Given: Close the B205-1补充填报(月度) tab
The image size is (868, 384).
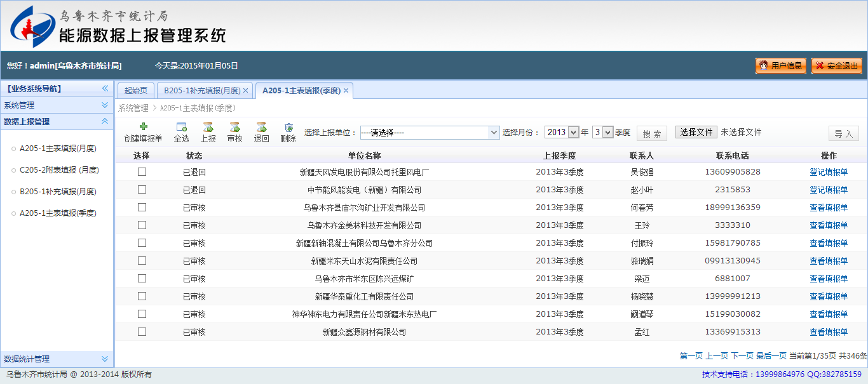Looking at the screenshot, I should (245, 91).
